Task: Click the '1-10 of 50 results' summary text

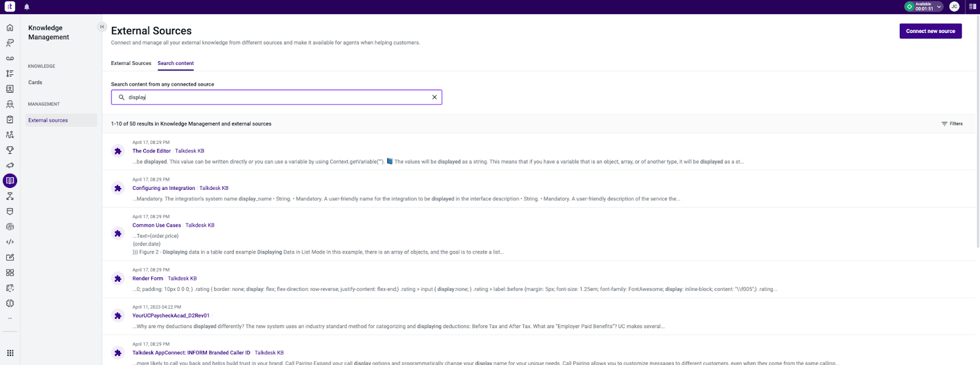Action: tap(191, 124)
